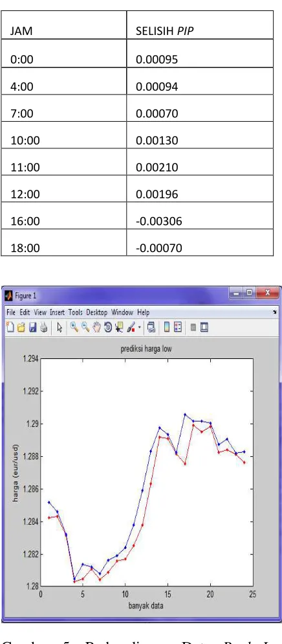The image size is (282, 644).
Task: Click the Hide Plot Tools icon
Action: (x=193, y=327)
